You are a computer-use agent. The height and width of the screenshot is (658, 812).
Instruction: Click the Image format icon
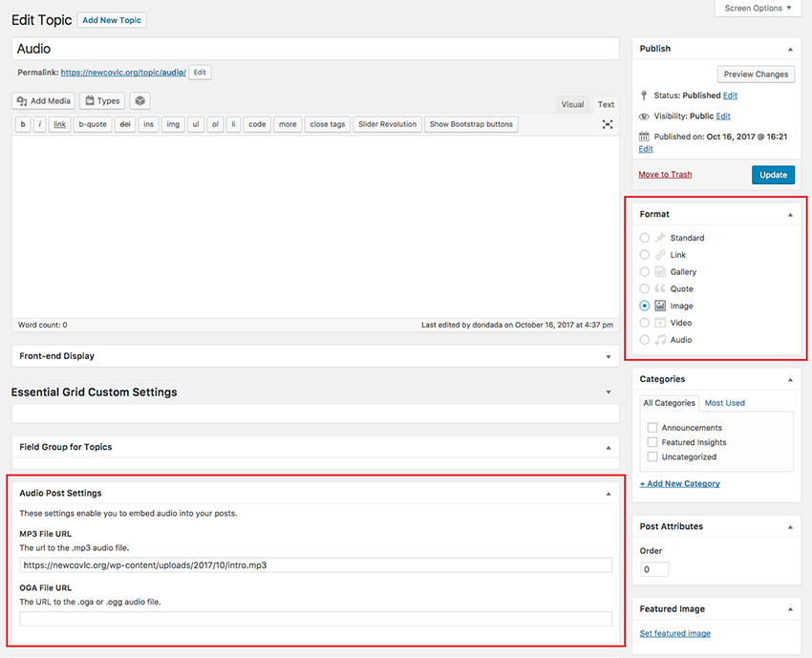660,306
